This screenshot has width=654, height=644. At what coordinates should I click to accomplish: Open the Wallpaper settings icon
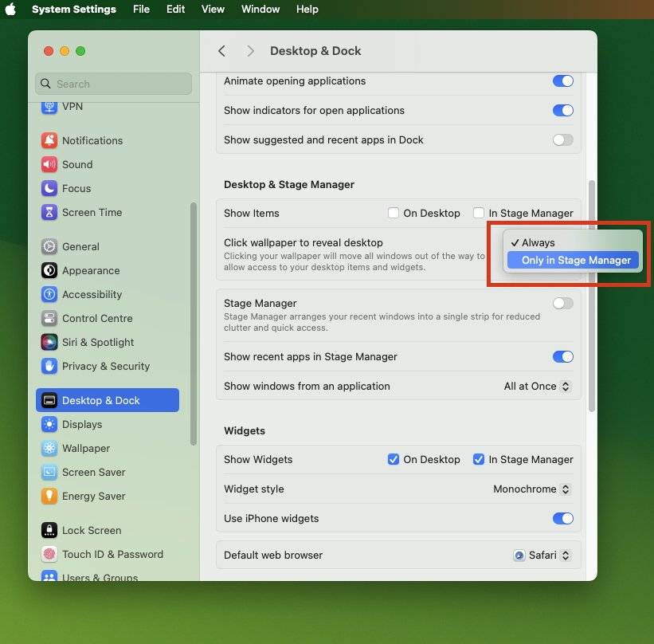click(49, 448)
